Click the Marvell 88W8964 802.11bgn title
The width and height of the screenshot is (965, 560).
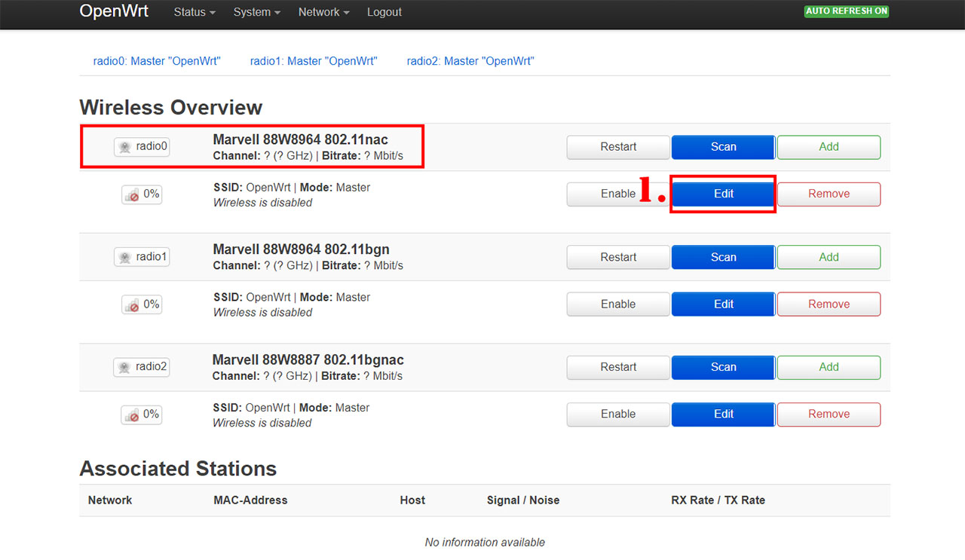tap(302, 249)
